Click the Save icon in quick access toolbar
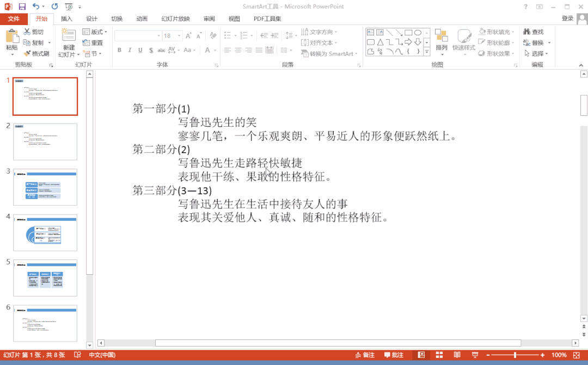This screenshot has height=365, width=588. pos(22,7)
